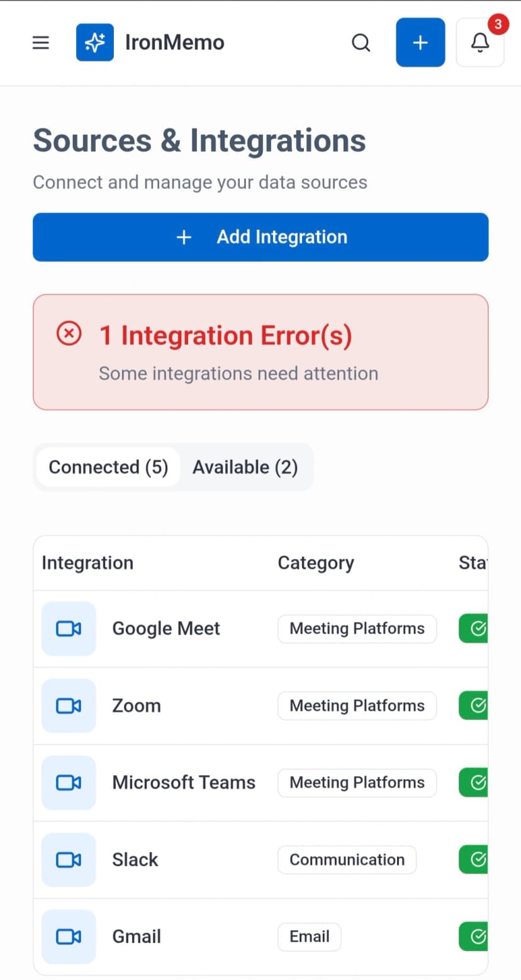Image resolution: width=521 pixels, height=980 pixels.
Task: Click the Zoom row camera icon
Action: [x=69, y=705]
